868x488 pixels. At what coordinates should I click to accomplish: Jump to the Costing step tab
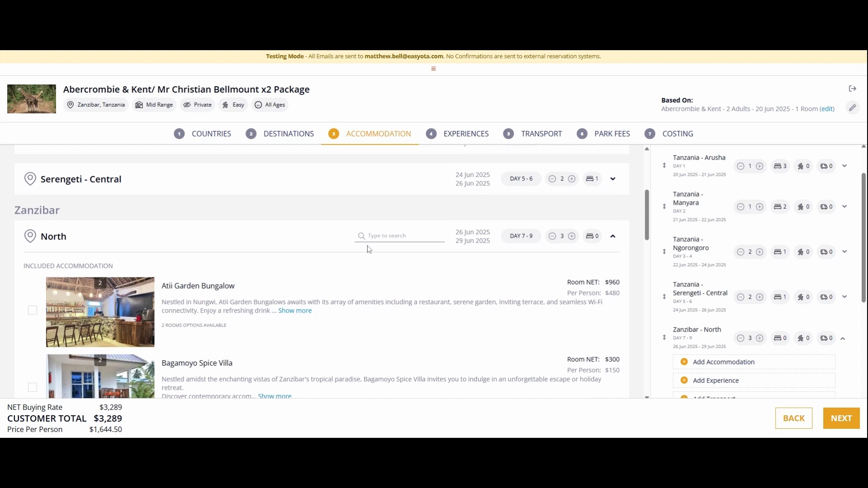[x=669, y=134]
